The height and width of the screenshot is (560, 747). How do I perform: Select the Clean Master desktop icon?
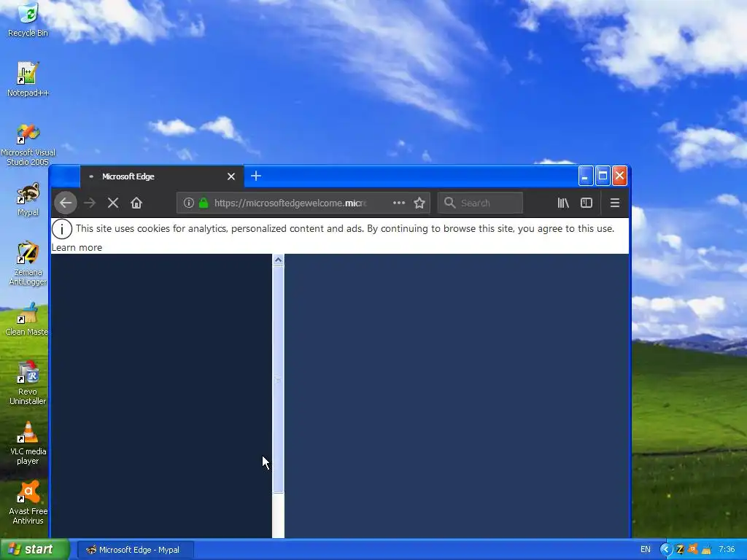click(26, 319)
